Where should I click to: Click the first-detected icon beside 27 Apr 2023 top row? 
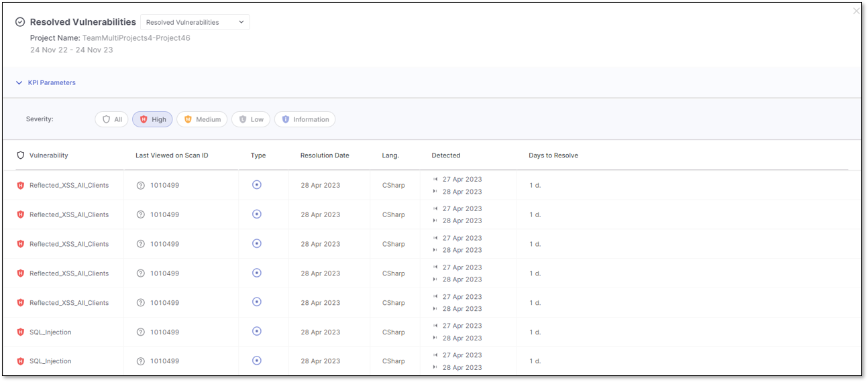point(435,180)
